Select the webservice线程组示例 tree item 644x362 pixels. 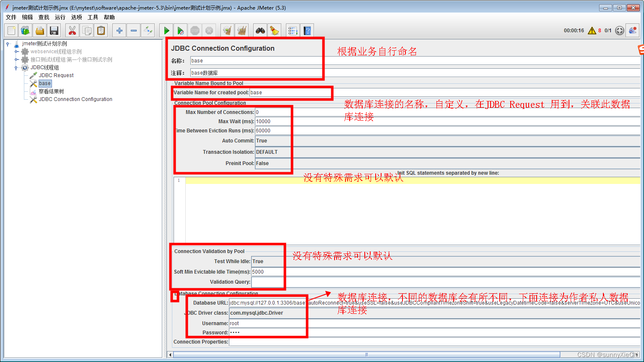click(56, 52)
